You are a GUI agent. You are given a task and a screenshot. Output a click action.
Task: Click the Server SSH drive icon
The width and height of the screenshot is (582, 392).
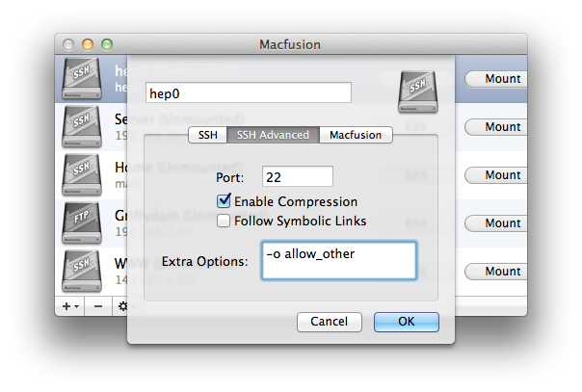coord(82,126)
